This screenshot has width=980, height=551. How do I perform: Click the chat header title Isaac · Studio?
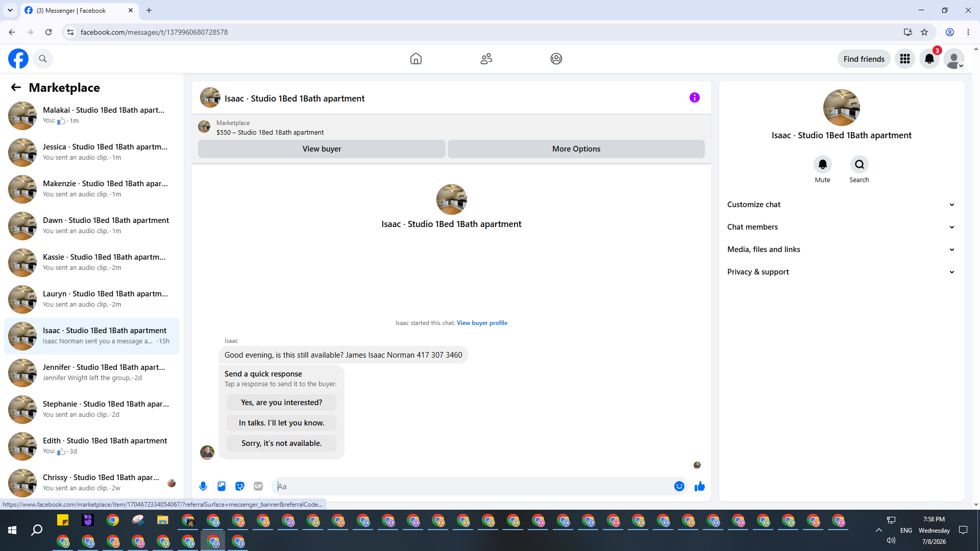point(295,98)
